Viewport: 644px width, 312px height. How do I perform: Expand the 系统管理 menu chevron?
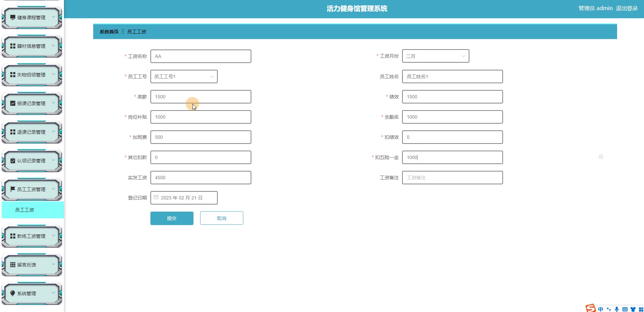click(53, 293)
